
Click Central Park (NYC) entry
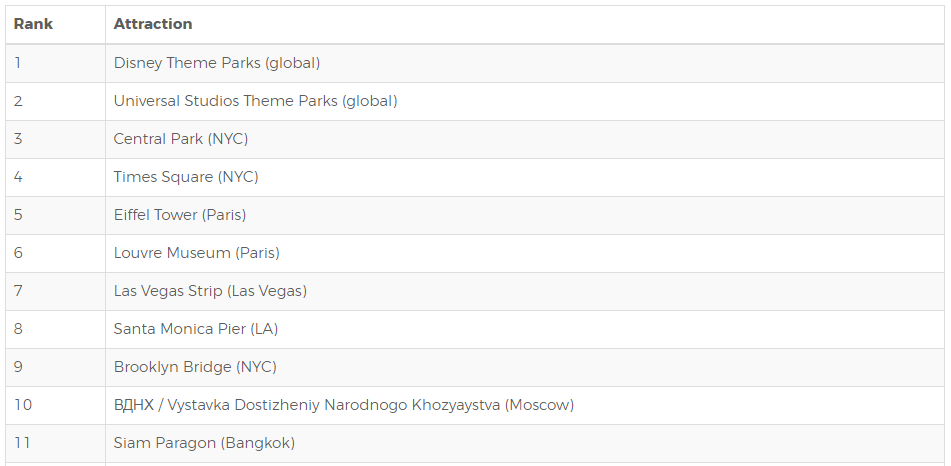click(181, 139)
